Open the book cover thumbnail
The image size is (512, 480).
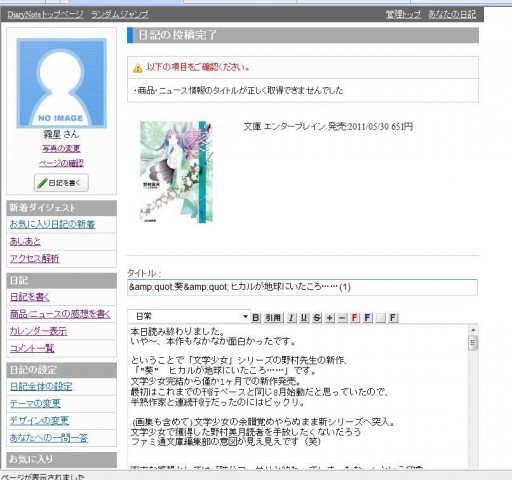(176, 172)
